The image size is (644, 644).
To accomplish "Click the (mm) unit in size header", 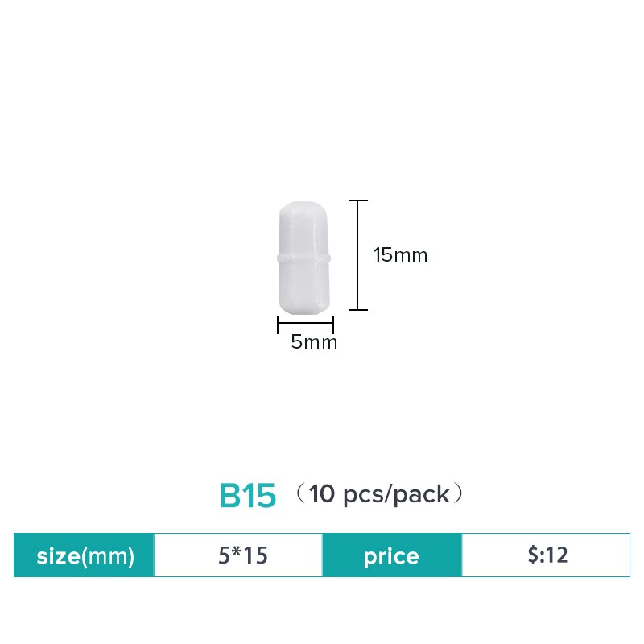I will (108, 555).
